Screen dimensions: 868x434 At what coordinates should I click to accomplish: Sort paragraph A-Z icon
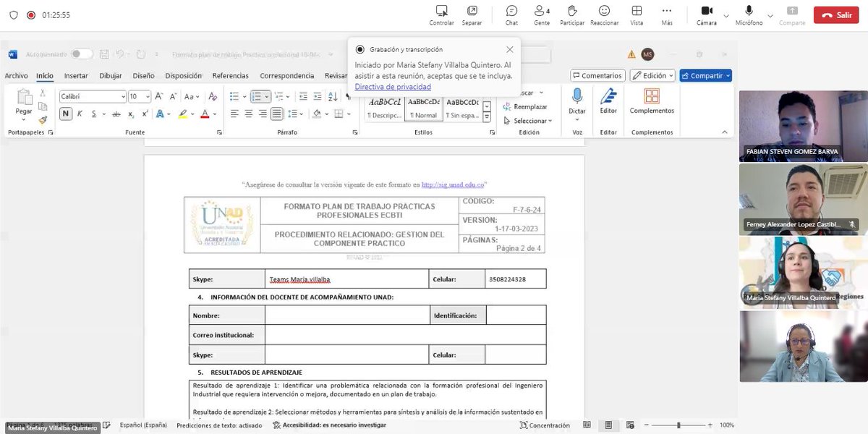tap(333, 96)
